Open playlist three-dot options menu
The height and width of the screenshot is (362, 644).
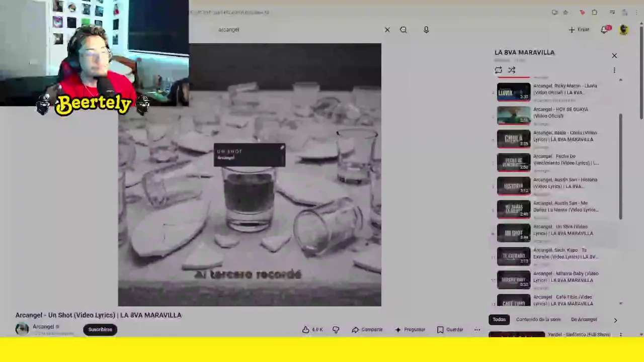pyautogui.click(x=614, y=70)
